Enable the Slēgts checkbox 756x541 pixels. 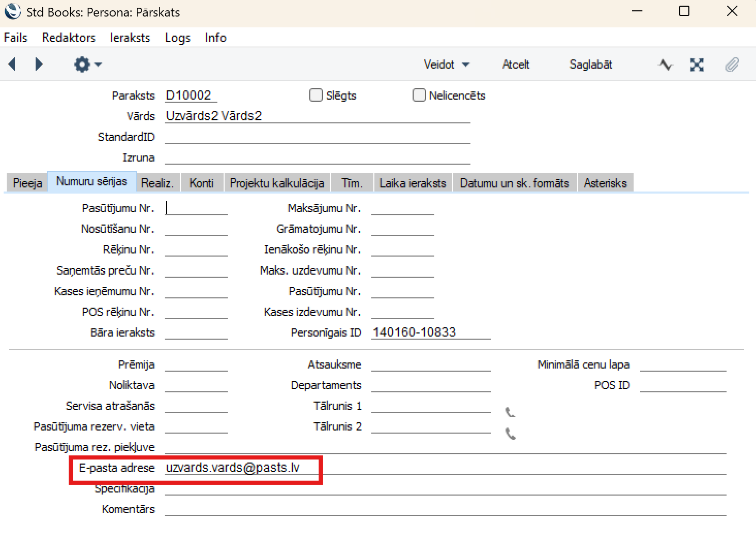(316, 95)
